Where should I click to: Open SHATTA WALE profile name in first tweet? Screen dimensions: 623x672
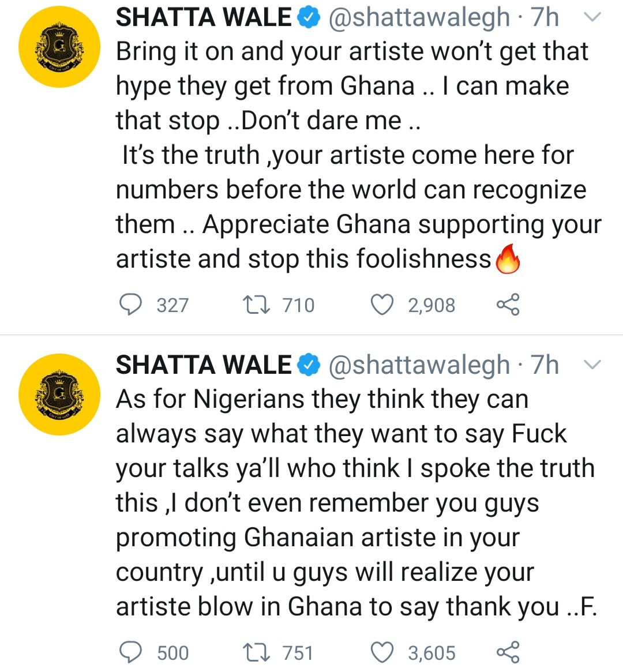(x=204, y=17)
